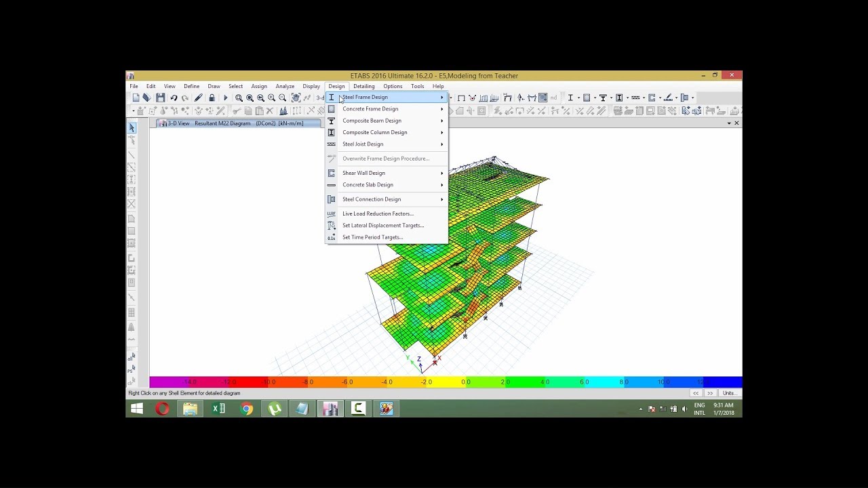Click the clock showing 9:31 AM
868x488 pixels.
tap(724, 405)
